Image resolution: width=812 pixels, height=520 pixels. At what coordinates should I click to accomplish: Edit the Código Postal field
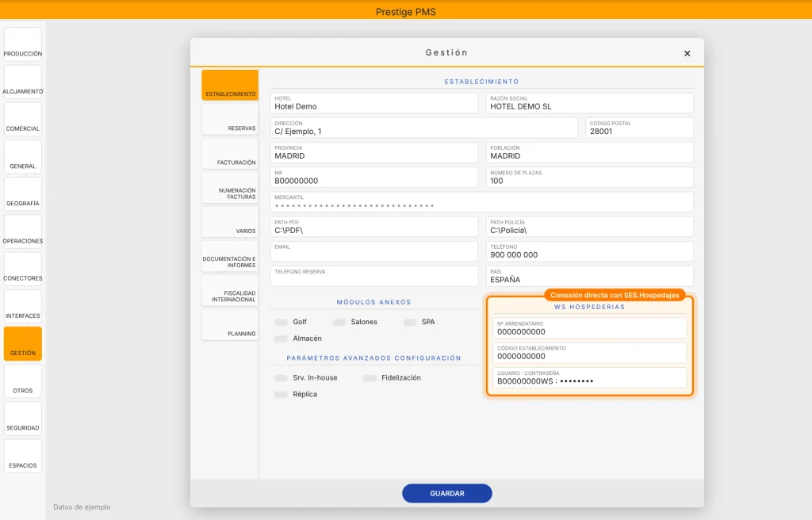[639, 128]
